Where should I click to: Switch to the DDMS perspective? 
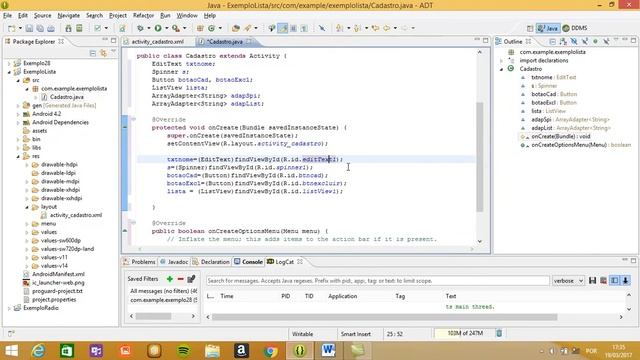pyautogui.click(x=575, y=28)
